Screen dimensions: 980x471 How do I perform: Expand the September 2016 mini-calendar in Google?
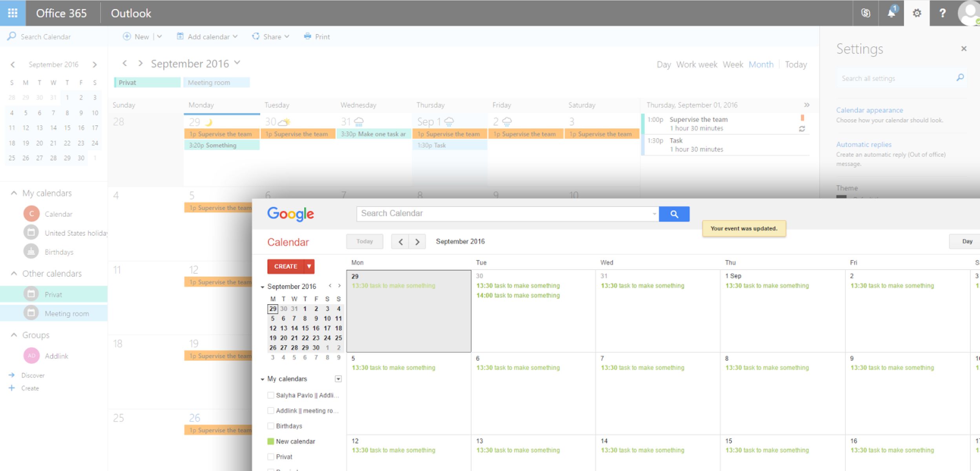coord(265,286)
